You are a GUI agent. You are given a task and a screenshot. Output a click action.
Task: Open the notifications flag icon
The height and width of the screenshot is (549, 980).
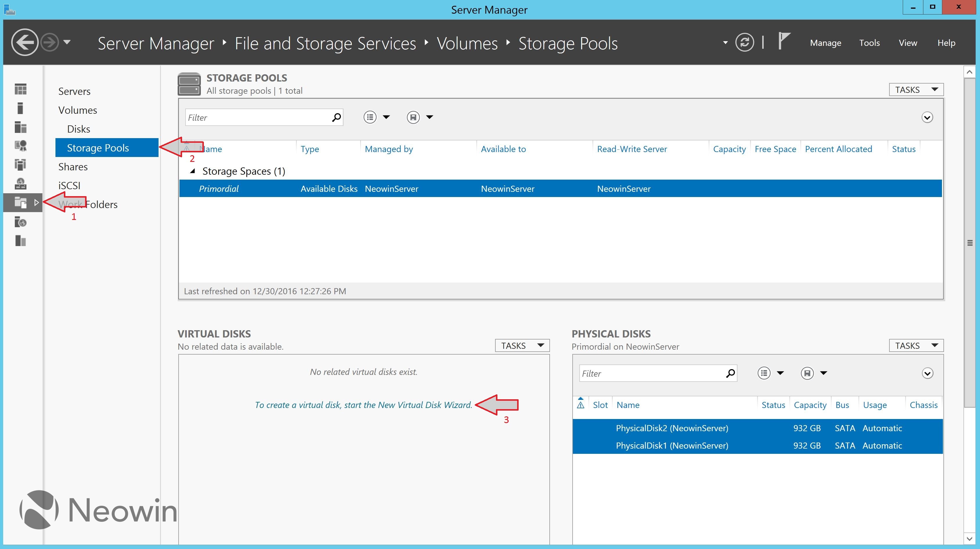[784, 41]
